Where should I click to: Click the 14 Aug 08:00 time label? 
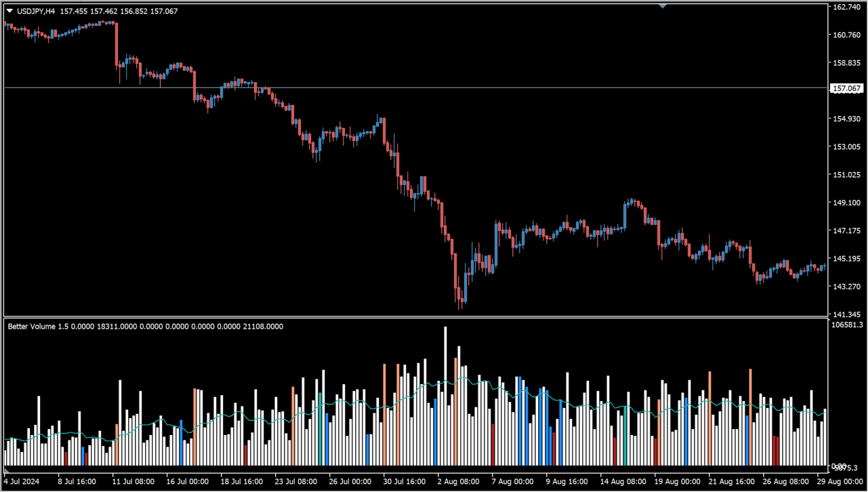pos(621,482)
